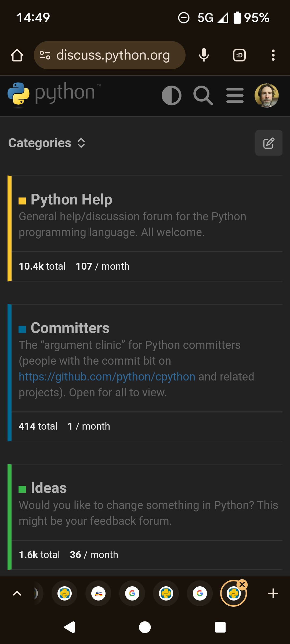Open the forum search icon
The width and height of the screenshot is (290, 644).
tap(203, 96)
